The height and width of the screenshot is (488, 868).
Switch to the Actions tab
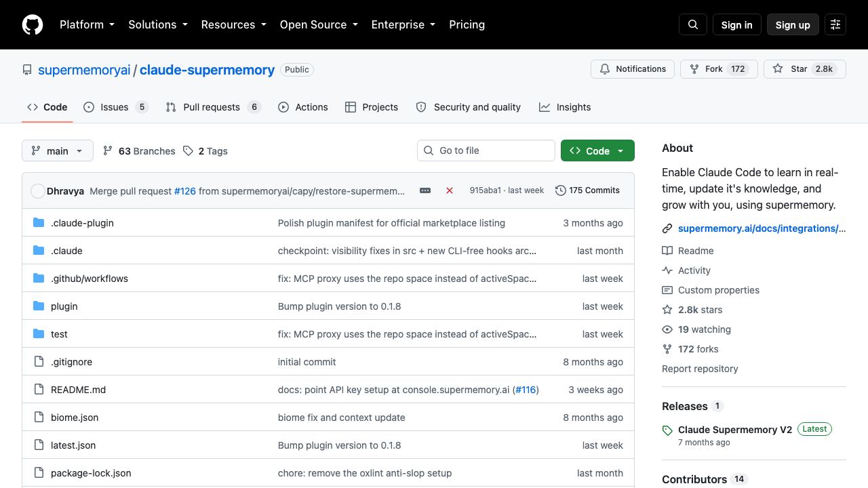click(x=303, y=107)
